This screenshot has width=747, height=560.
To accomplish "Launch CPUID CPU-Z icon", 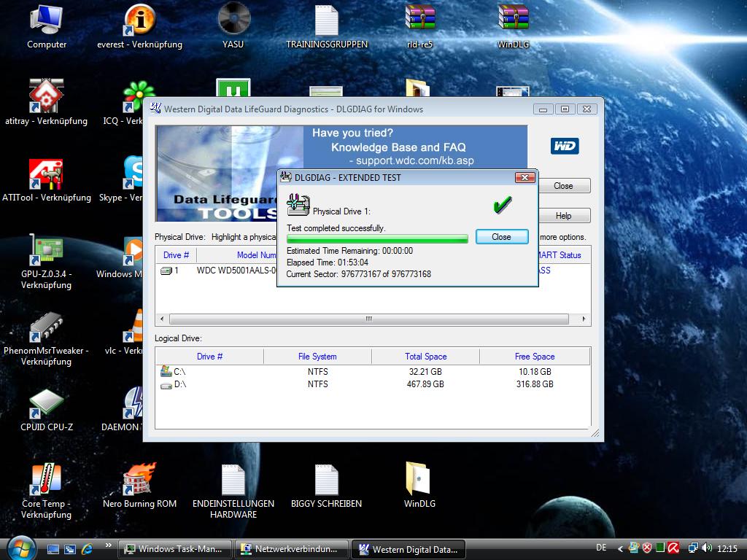I will [x=46, y=403].
